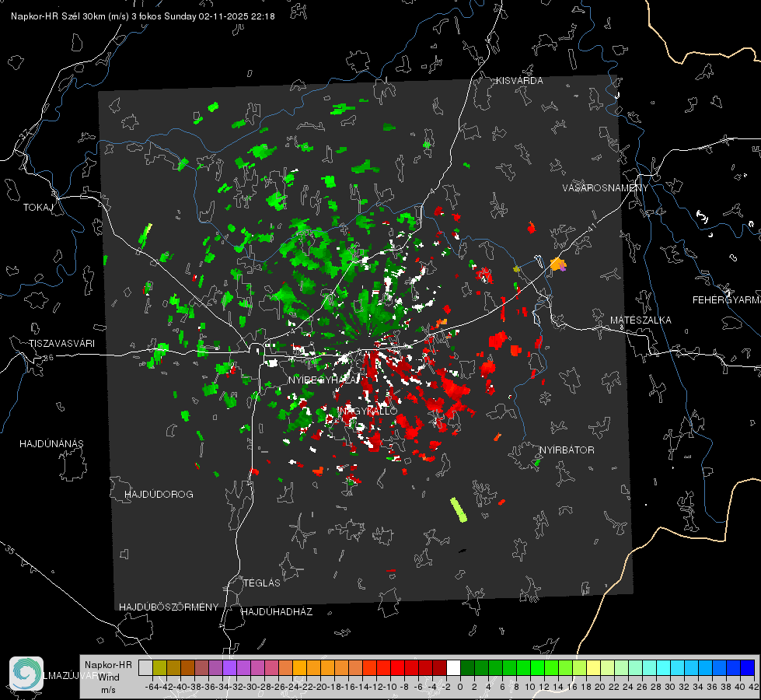Viewport: 761px width, 700px height.
Task: Click the Wind label in legend
Action: point(109,677)
